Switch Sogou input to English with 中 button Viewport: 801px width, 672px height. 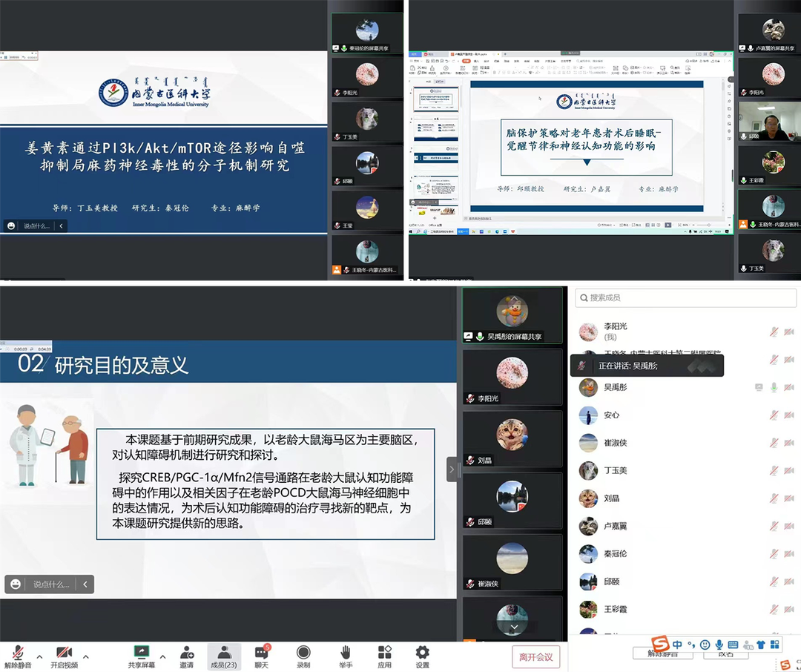[x=677, y=644]
